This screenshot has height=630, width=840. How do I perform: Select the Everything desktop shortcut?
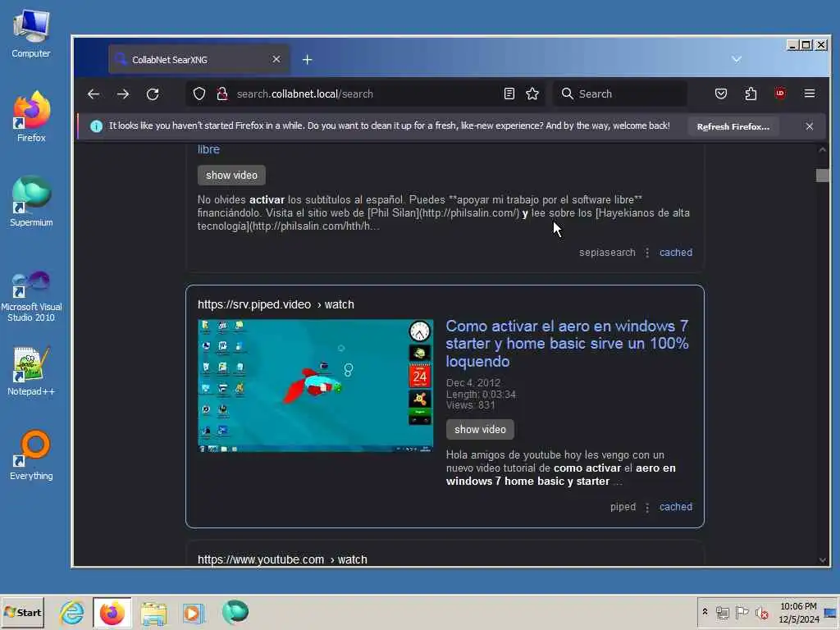[x=31, y=455]
